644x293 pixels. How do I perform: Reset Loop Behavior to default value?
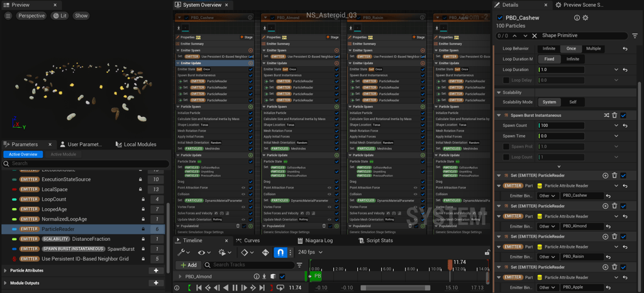pos(625,48)
